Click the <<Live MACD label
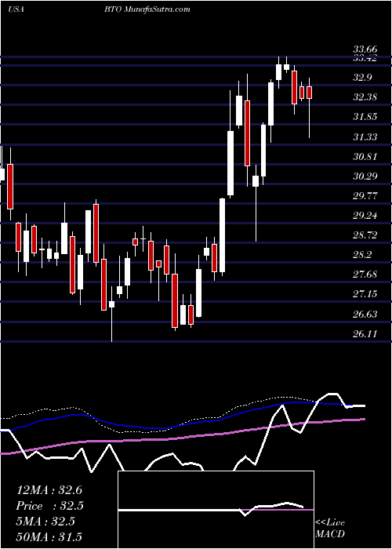 pyautogui.click(x=330, y=529)
